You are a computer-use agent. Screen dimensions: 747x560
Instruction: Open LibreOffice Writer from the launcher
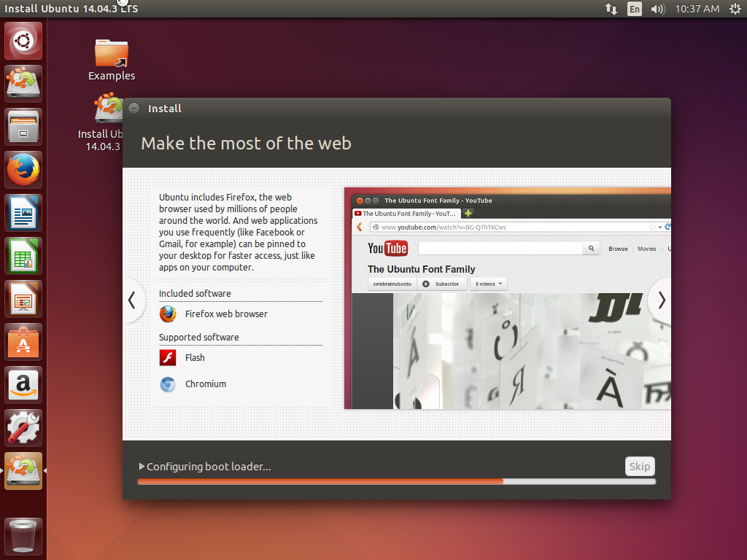23,213
